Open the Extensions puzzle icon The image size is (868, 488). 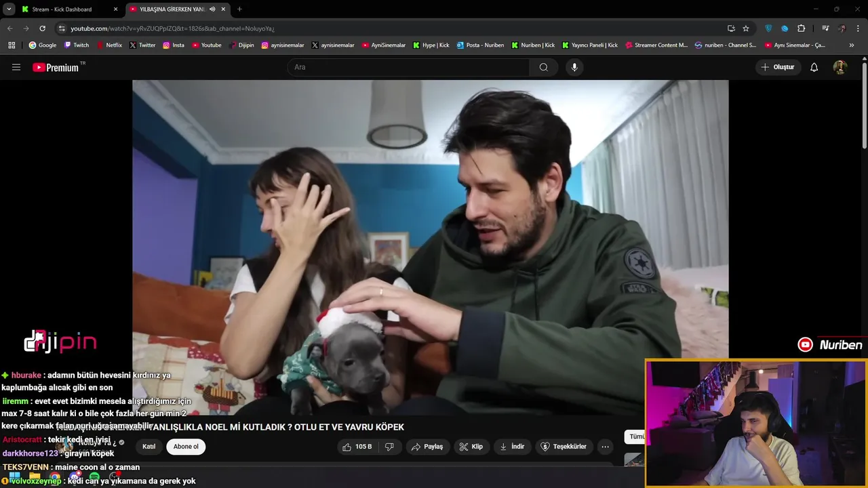point(802,28)
